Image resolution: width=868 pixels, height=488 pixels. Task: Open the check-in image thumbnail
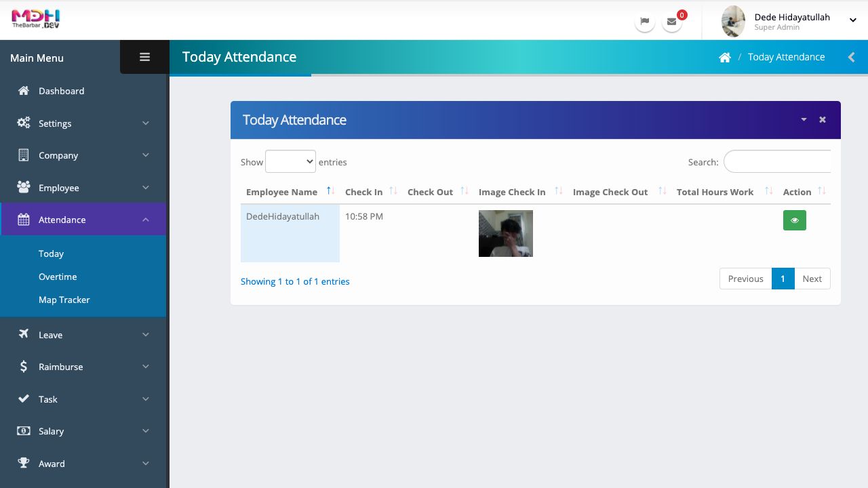[506, 233]
